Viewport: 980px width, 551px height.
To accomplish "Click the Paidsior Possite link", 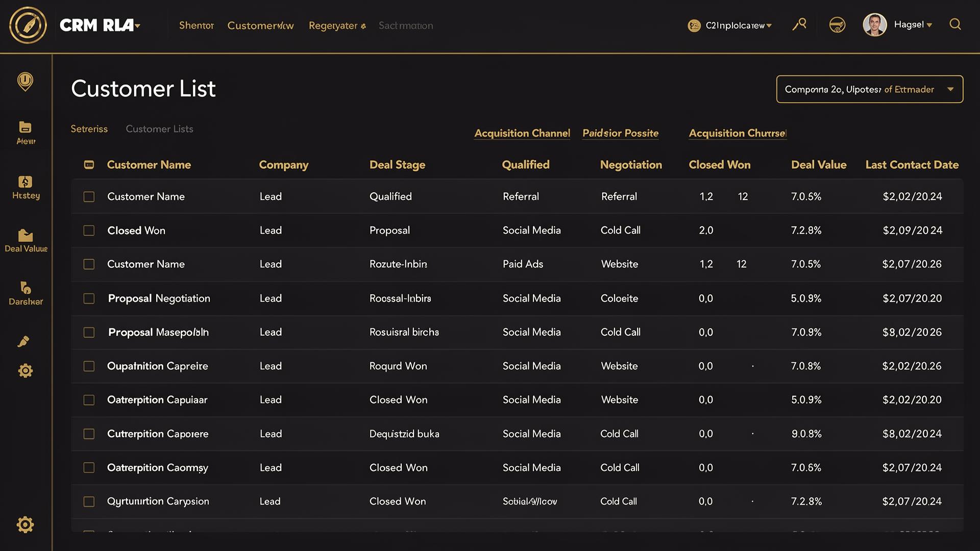I will click(x=621, y=133).
